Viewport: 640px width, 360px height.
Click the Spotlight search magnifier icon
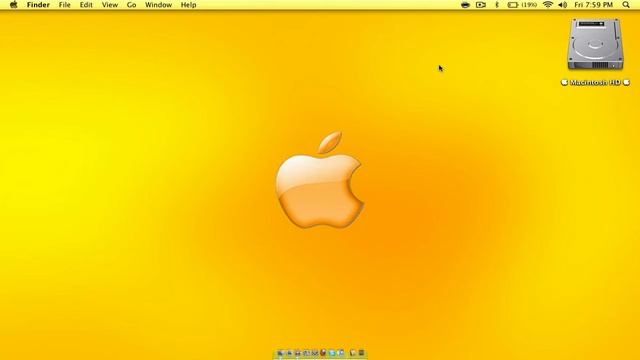pos(626,5)
